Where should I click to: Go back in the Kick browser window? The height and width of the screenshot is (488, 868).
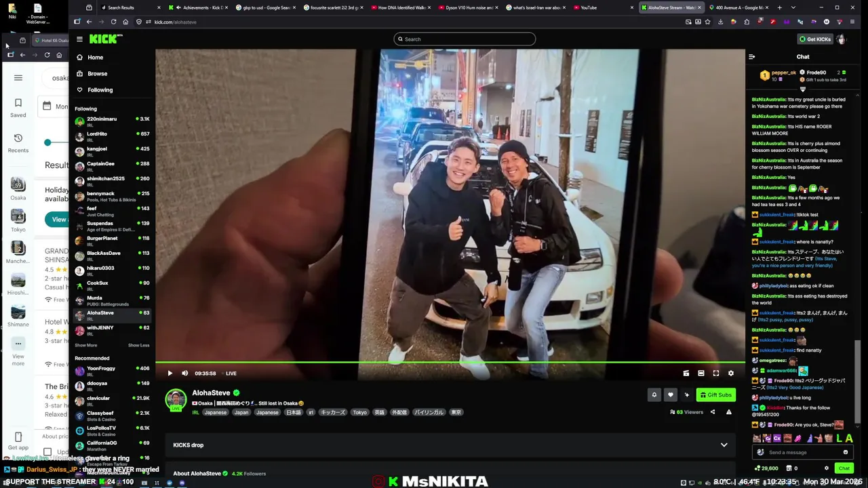click(x=89, y=22)
